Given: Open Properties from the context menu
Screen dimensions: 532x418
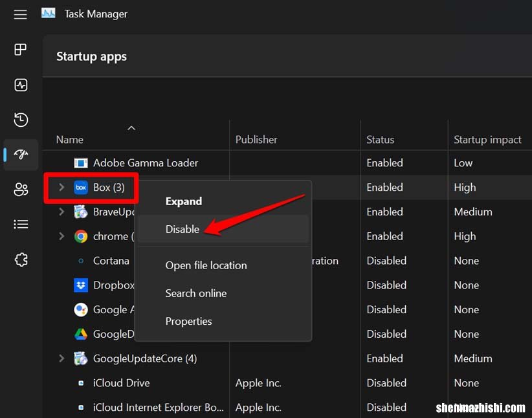Looking at the screenshot, I should [x=188, y=321].
